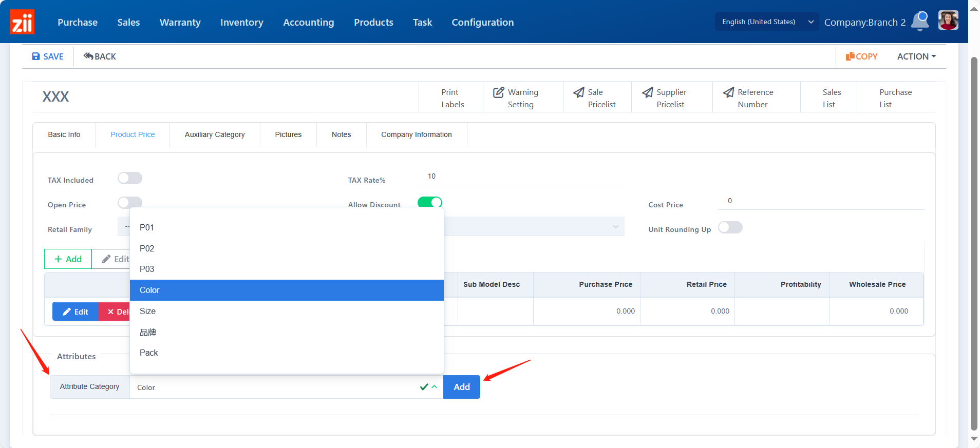Screen dimensions: 980x448
Task: Select Size from the attribute list
Action: tap(148, 311)
